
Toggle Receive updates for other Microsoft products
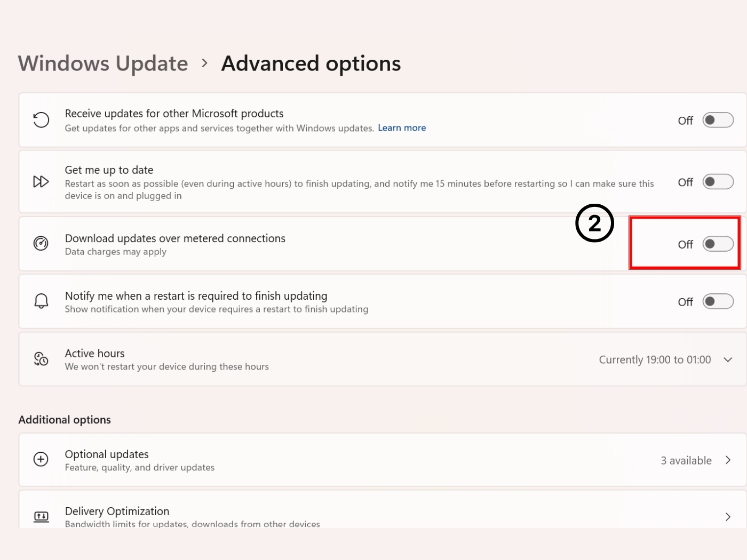tap(718, 120)
